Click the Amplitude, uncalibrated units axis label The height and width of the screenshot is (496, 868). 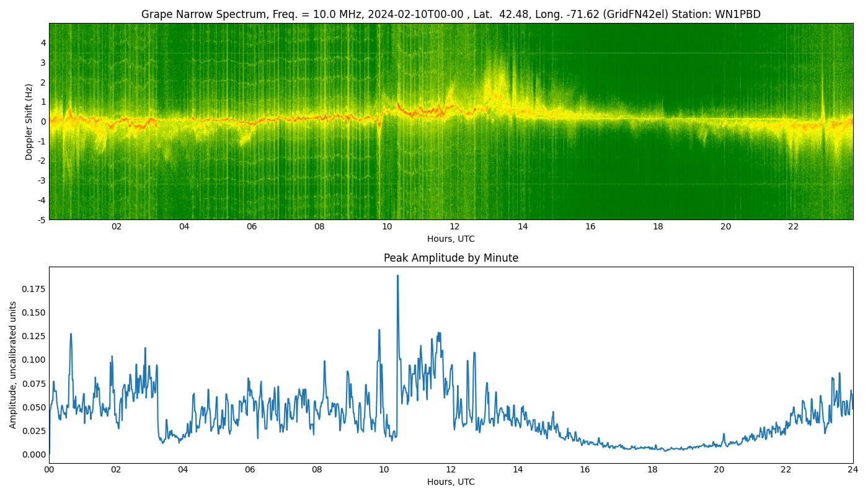(x=13, y=365)
